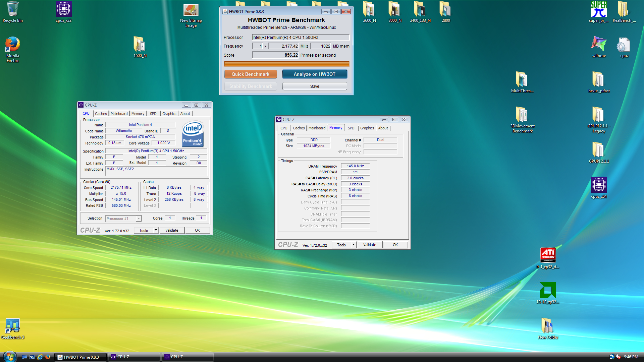Open Memory tab in left CPU-Z window
This screenshot has height=362, width=644.
(138, 114)
